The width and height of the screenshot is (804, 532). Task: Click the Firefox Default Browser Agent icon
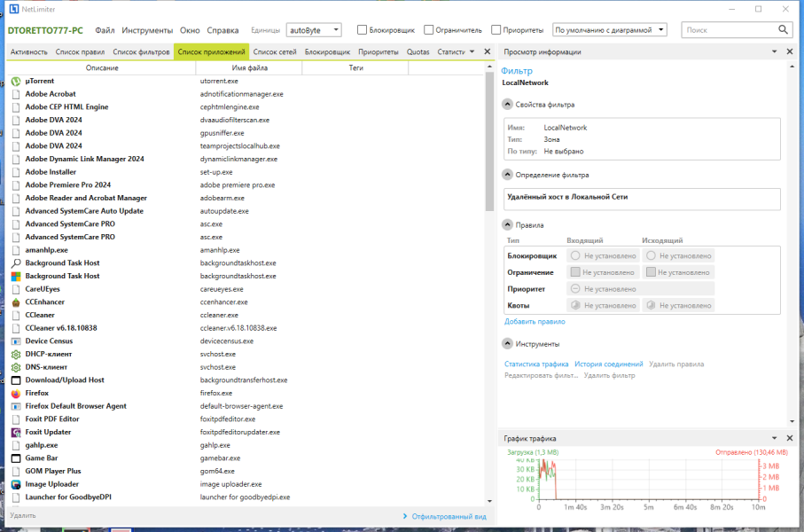tap(16, 406)
